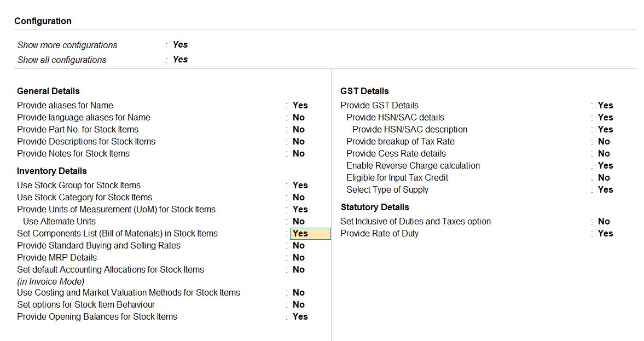
Task: Enable Provide breakup of Tax Rate
Action: pos(604,141)
